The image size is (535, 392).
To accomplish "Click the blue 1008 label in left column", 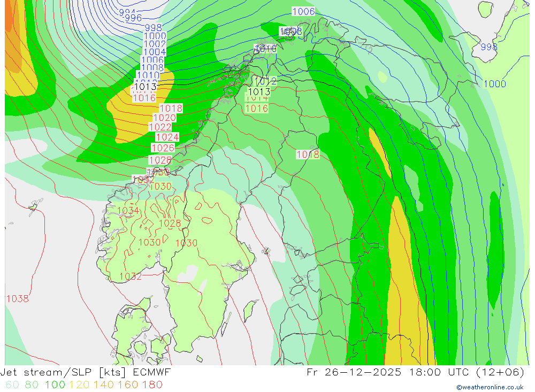I will 152,67.
